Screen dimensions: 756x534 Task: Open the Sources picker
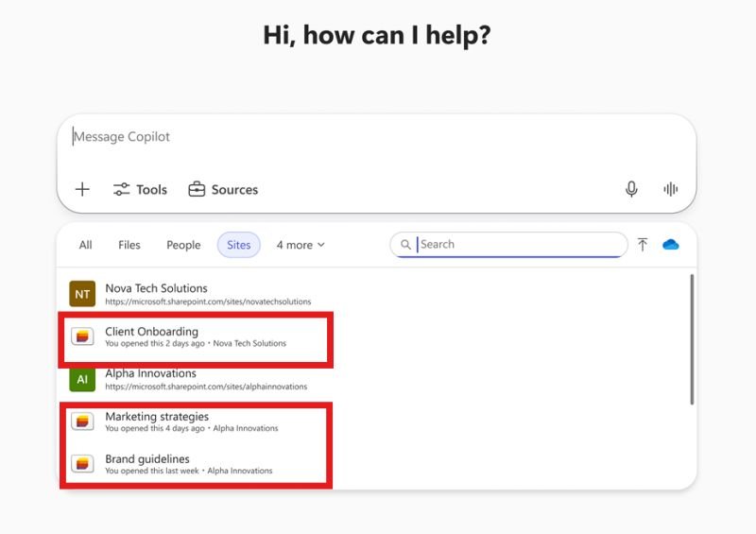point(223,189)
